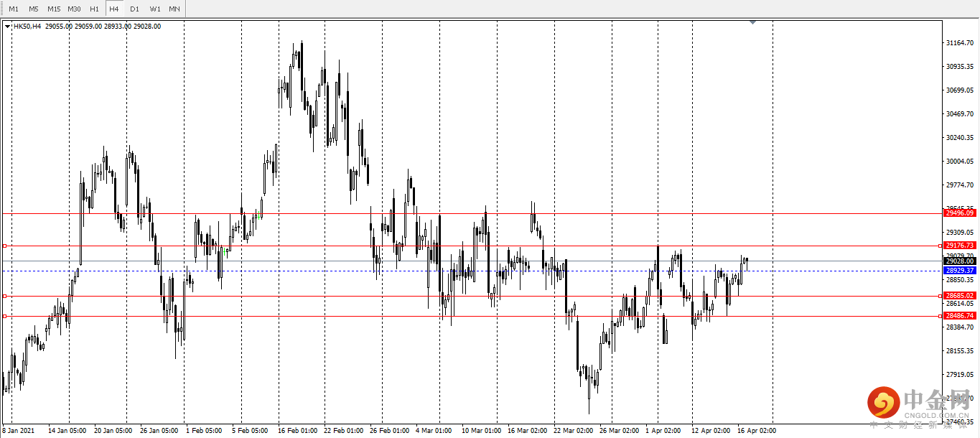Click the 30699.05 price scale label

[x=960, y=90]
